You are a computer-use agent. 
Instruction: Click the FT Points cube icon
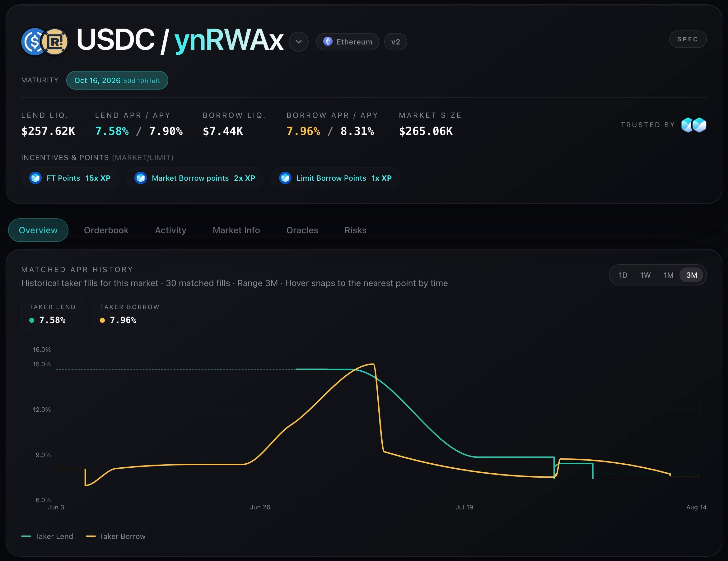tap(35, 178)
